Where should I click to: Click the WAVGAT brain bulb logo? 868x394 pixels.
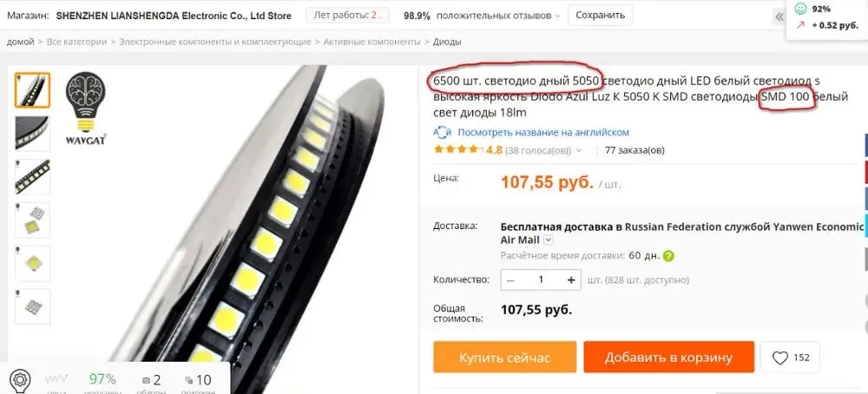point(86,108)
